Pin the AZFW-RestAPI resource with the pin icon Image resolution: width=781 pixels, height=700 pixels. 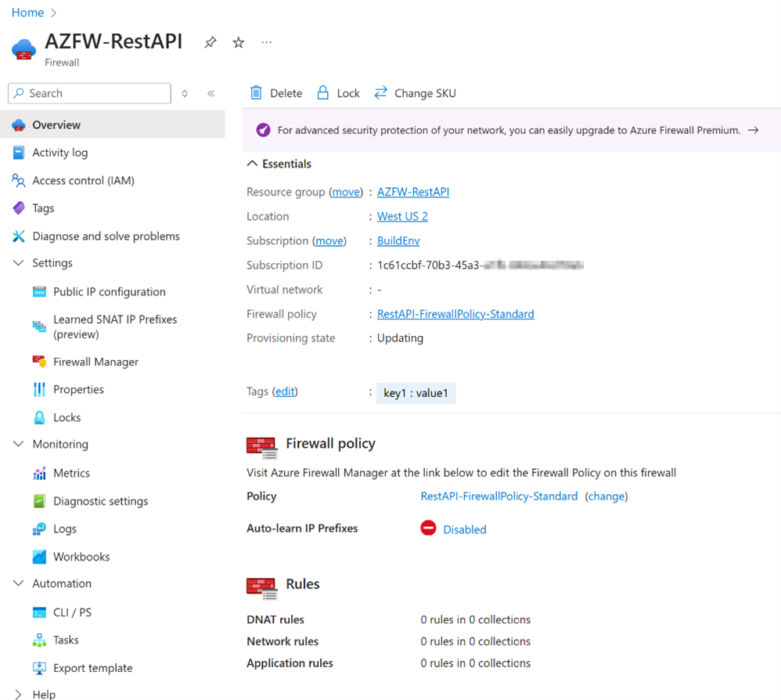point(211,42)
